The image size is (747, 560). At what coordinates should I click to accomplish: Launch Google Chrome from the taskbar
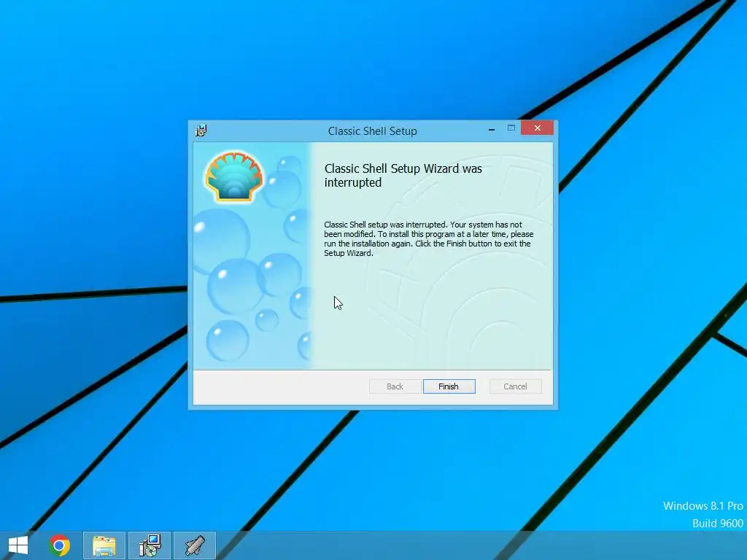59,545
